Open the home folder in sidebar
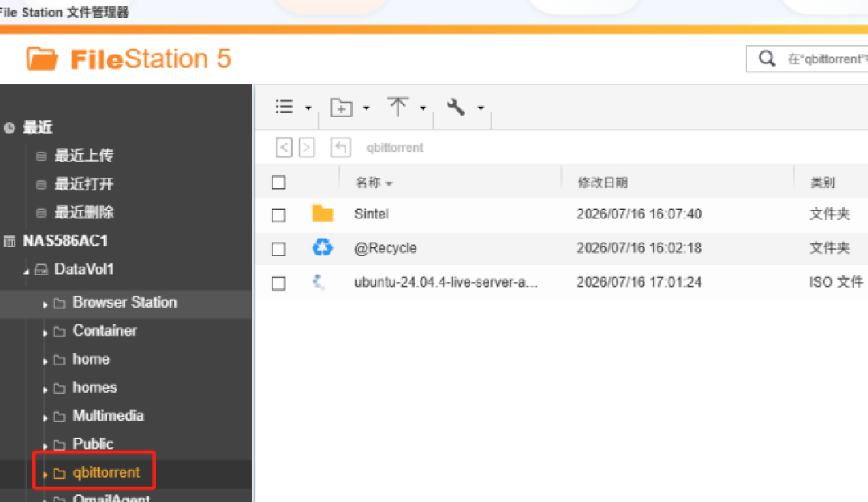 coord(92,359)
